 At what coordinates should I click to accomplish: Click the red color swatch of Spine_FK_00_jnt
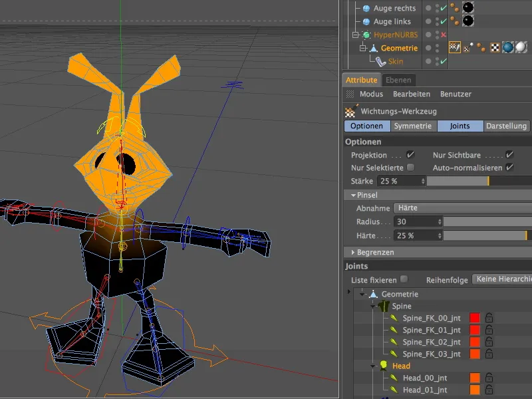click(x=475, y=318)
